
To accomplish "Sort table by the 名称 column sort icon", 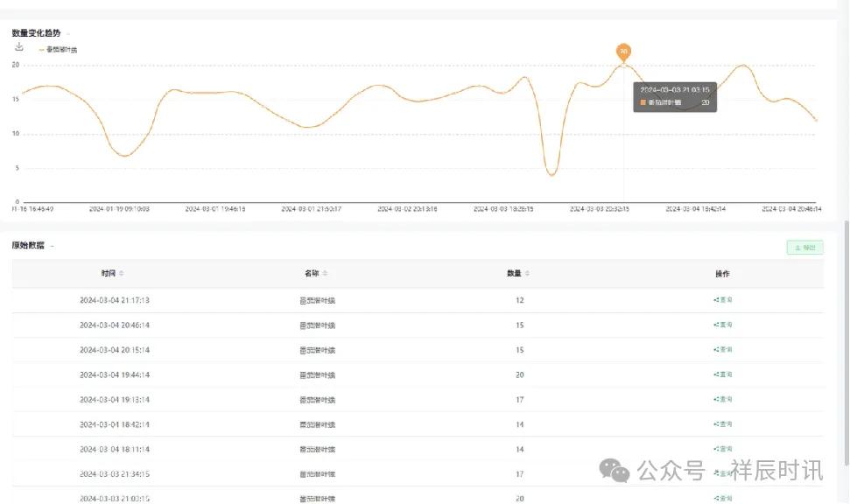I will coord(326,274).
